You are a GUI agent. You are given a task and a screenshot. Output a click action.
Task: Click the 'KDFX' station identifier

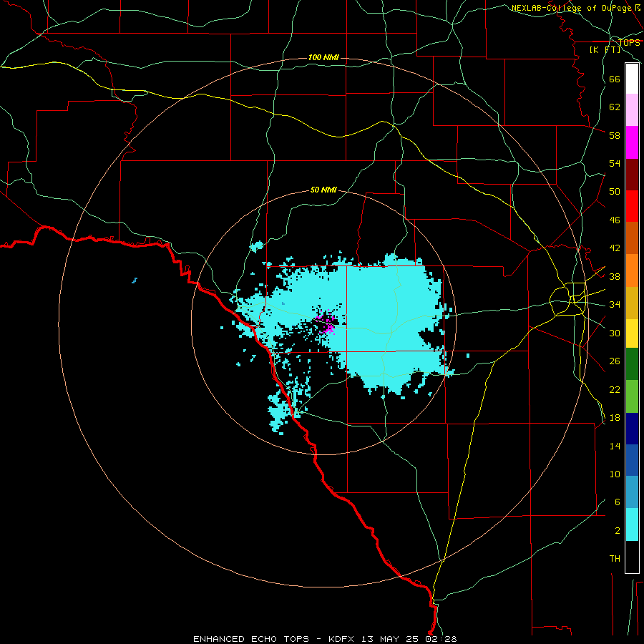click(341, 639)
